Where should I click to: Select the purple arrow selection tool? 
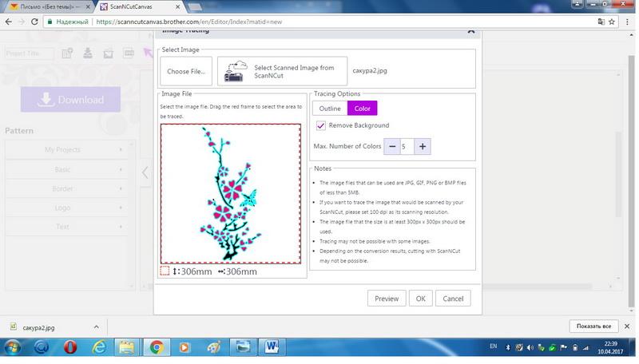147,53
